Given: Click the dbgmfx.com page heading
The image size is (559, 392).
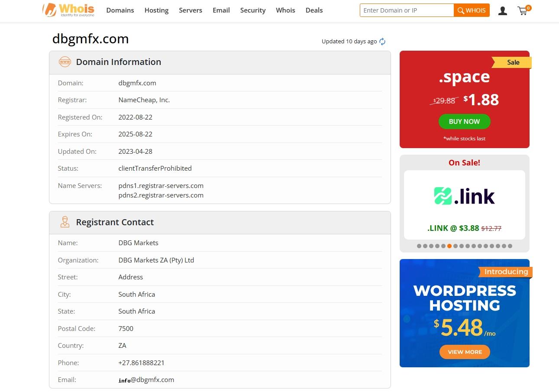Looking at the screenshot, I should pos(90,39).
